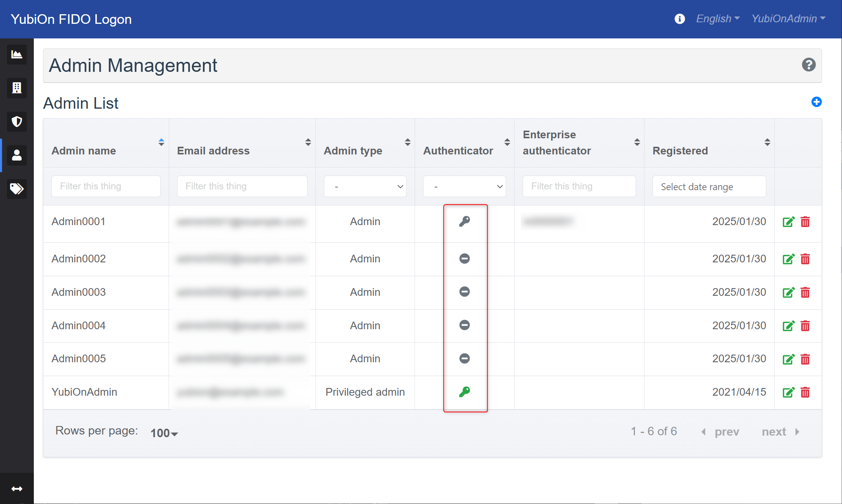Delete Admin0002 entry

click(x=805, y=259)
